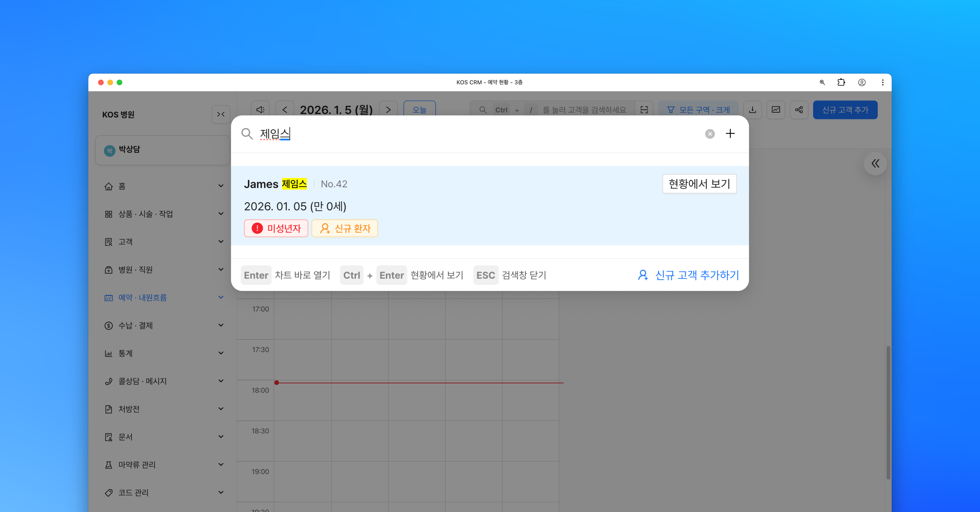Open the chart graph icon

776,110
